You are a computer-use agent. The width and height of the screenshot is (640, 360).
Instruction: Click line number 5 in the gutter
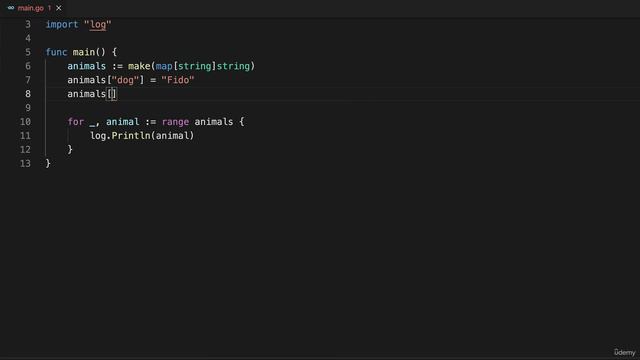28,52
